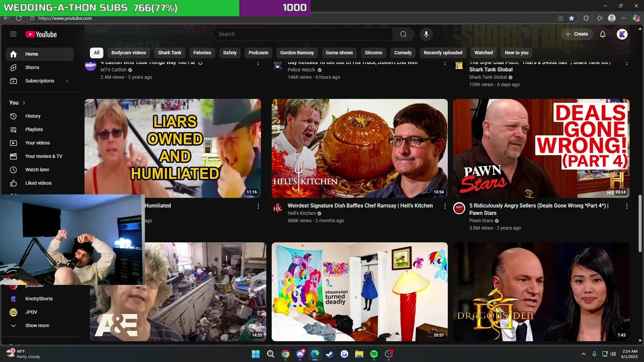
Task: Click the Create button
Action: [x=577, y=34]
